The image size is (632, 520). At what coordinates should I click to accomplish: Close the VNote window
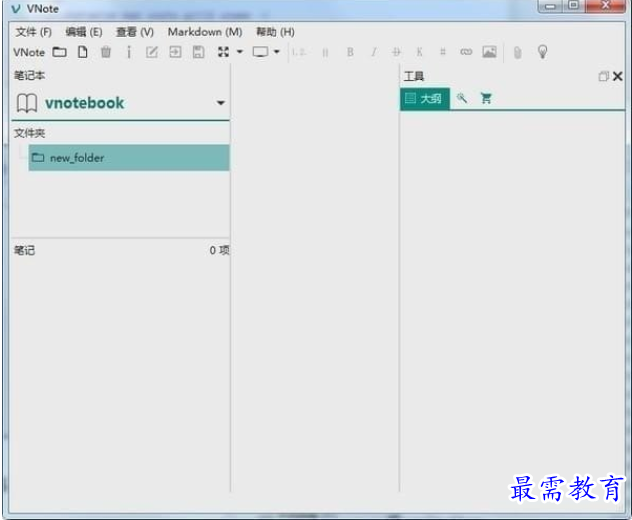[606, 6]
